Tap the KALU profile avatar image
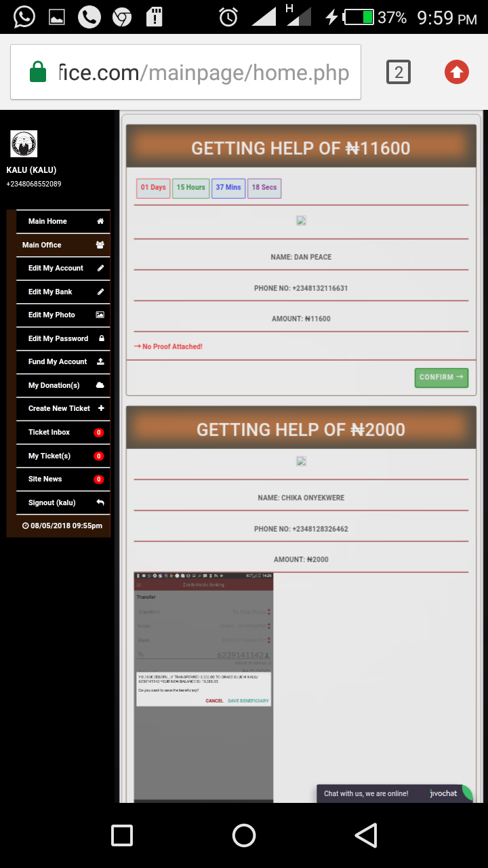Viewport: 488px width, 868px height. 24,144
